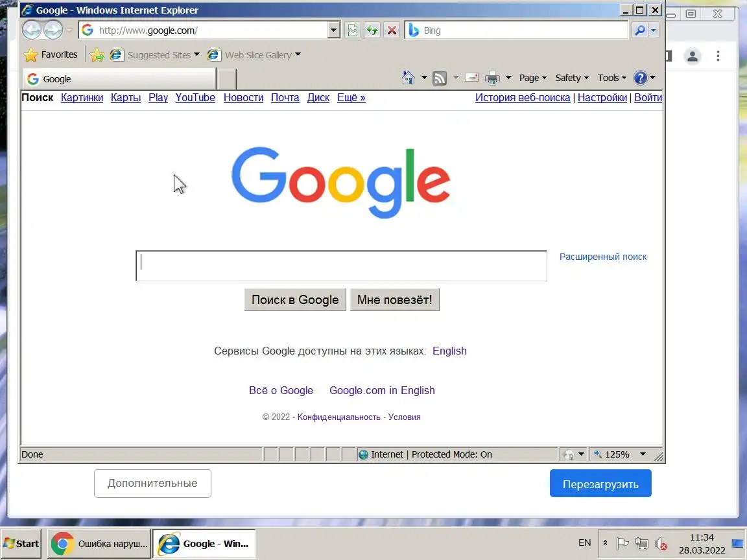Open Карты link
This screenshot has height=560, width=747.
tap(126, 98)
